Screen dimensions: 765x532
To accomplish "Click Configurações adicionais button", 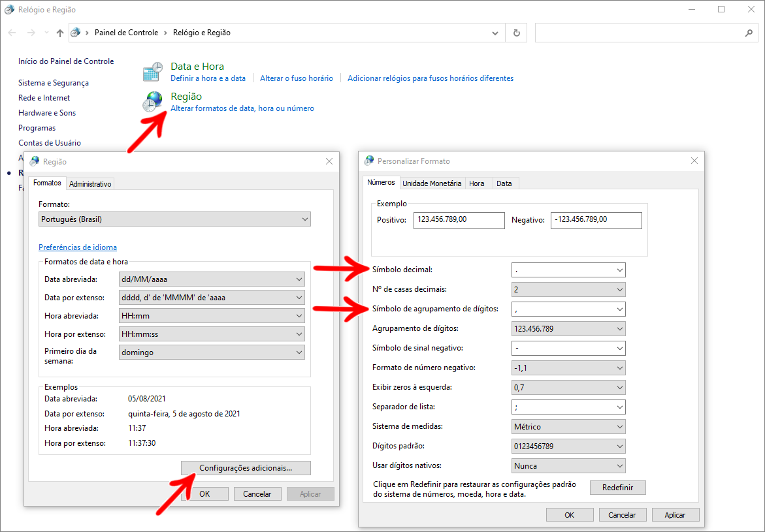I will (246, 468).
